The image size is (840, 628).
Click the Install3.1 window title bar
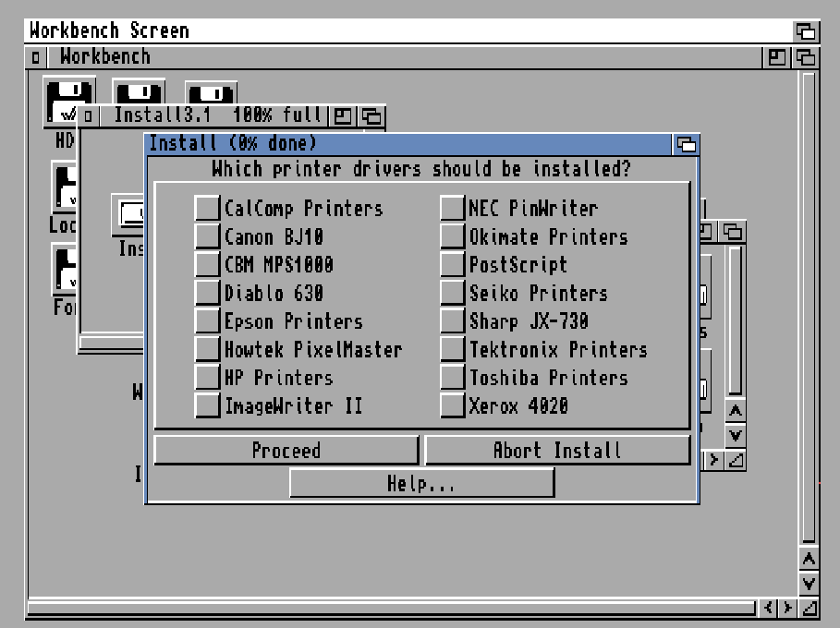click(213, 115)
